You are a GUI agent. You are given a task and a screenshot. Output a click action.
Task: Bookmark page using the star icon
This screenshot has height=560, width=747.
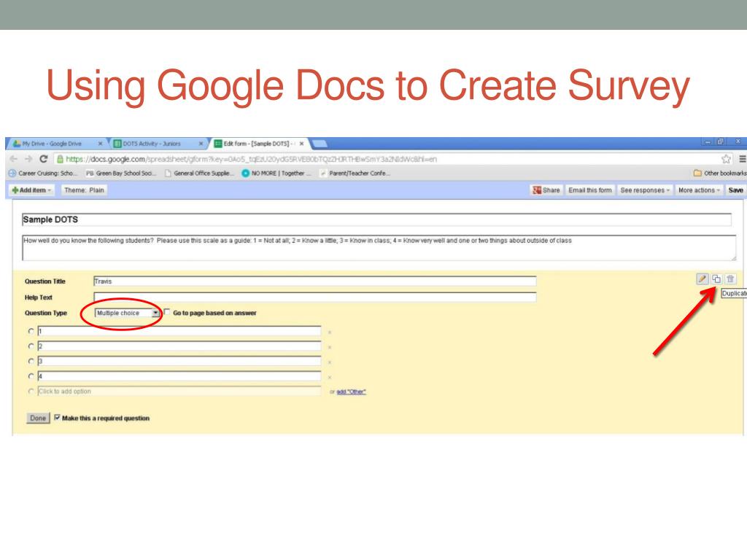[x=726, y=159]
